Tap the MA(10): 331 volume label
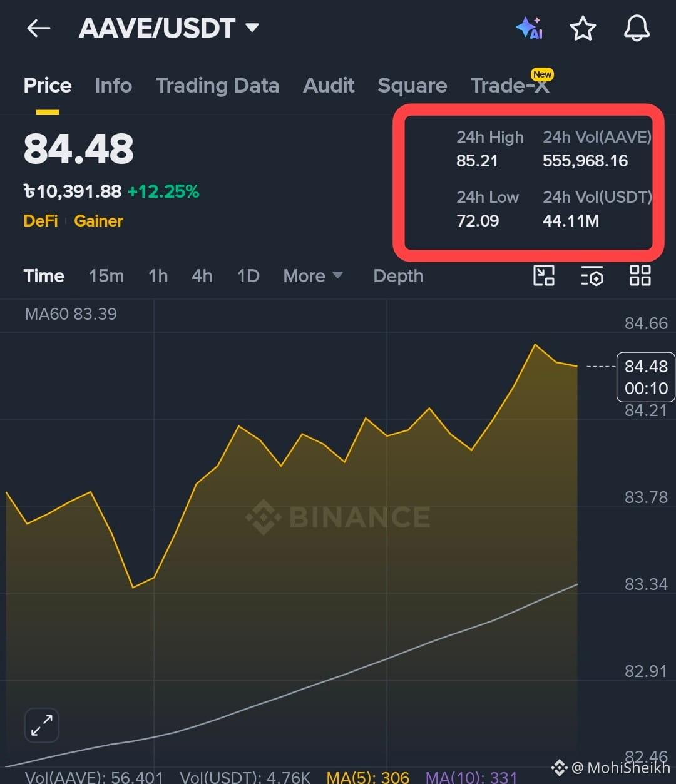This screenshot has height=784, width=676. (471, 777)
